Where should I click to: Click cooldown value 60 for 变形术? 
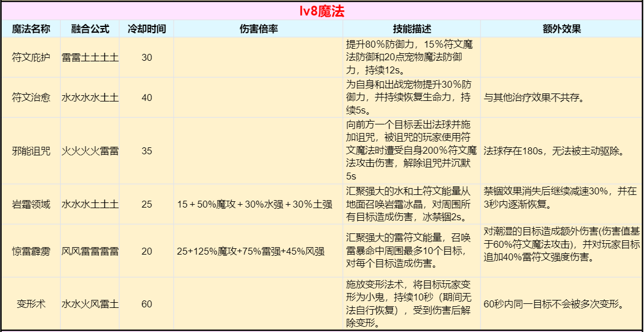147,304
